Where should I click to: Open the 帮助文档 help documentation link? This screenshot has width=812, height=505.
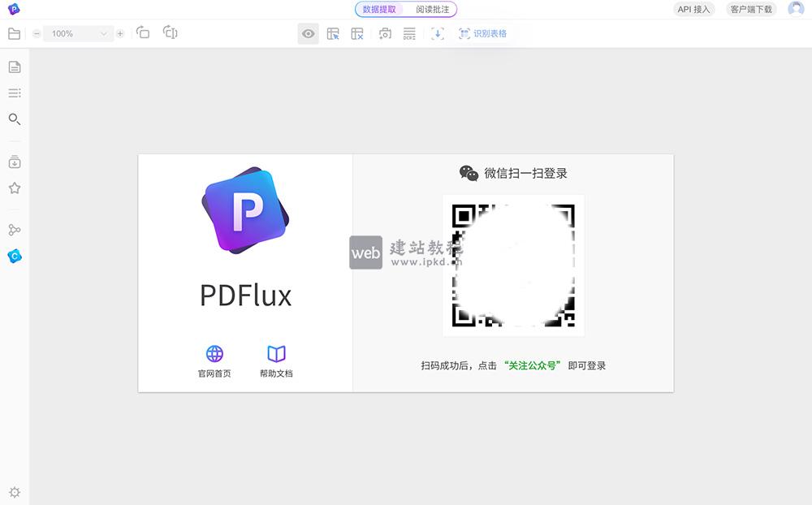click(x=275, y=360)
